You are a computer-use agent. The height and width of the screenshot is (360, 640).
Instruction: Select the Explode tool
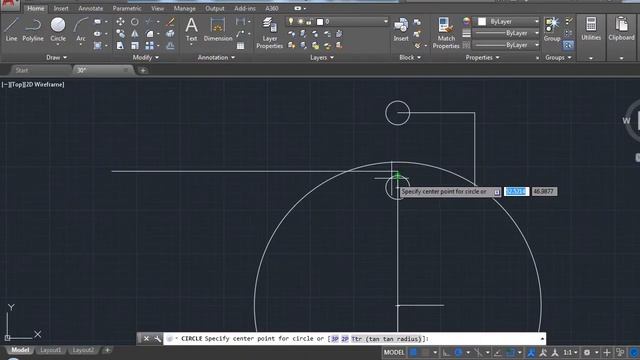click(171, 33)
